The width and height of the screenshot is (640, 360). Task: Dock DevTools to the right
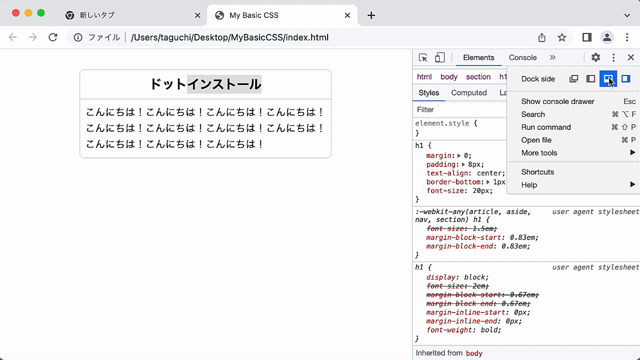625,79
